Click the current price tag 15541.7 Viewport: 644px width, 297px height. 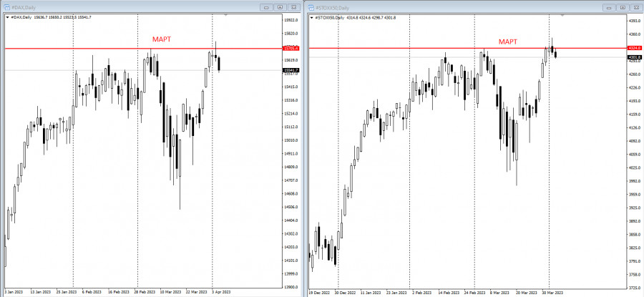pos(291,70)
